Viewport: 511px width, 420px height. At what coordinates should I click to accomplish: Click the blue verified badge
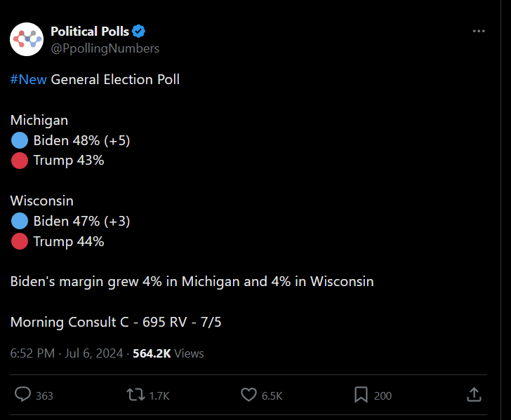click(x=138, y=32)
